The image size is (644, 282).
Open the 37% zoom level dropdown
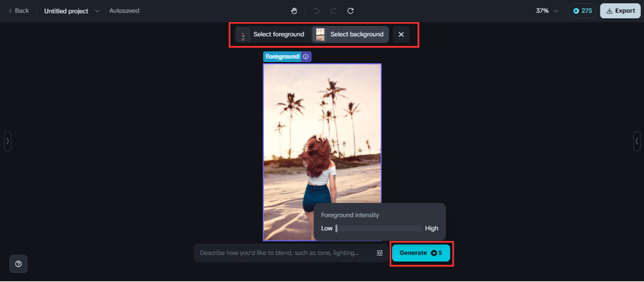click(x=547, y=11)
